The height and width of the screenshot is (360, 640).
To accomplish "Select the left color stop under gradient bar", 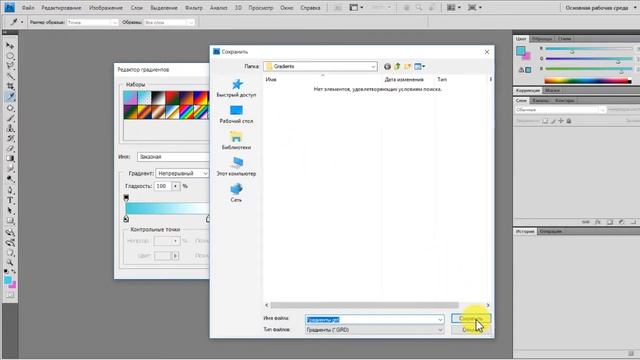I will [126, 219].
